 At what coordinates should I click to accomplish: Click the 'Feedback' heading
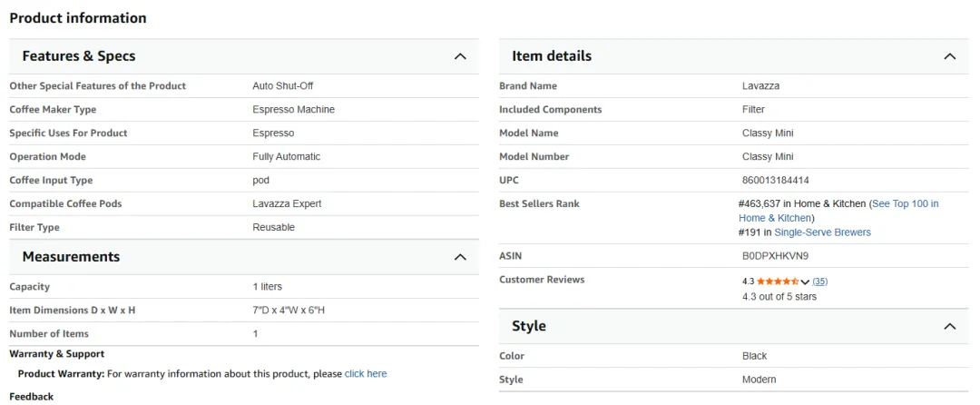[31, 396]
